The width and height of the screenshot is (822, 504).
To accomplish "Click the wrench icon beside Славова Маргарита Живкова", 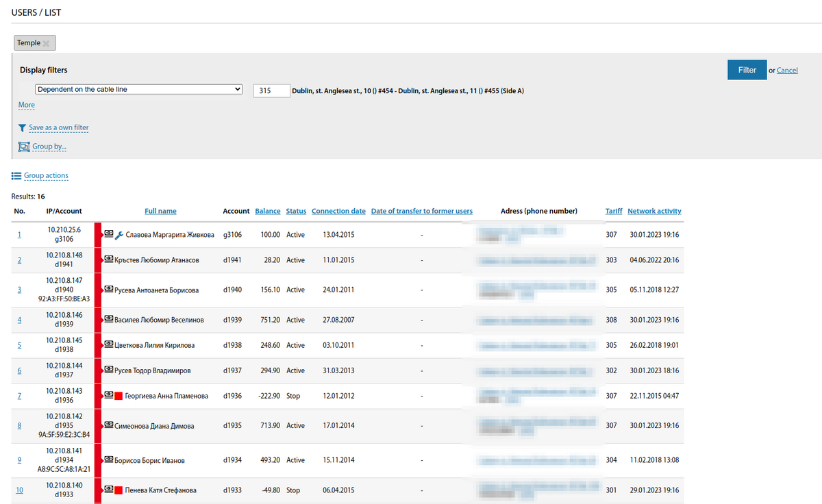I will (119, 235).
